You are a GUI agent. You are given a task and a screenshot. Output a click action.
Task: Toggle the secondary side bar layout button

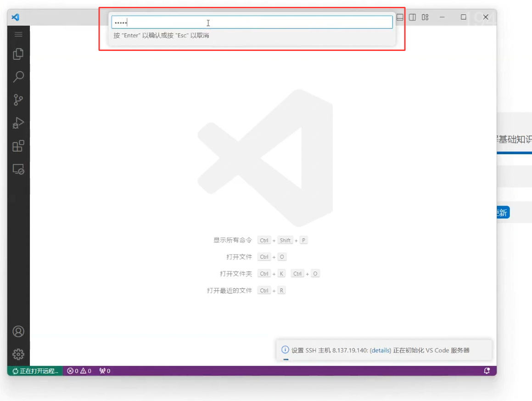tap(412, 17)
